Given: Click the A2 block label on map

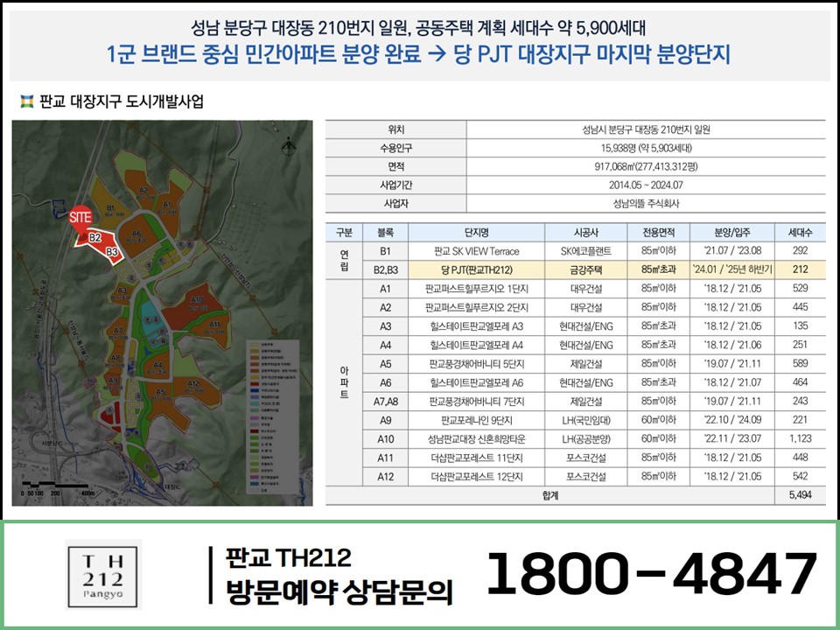Looking at the screenshot, I should [x=143, y=190].
